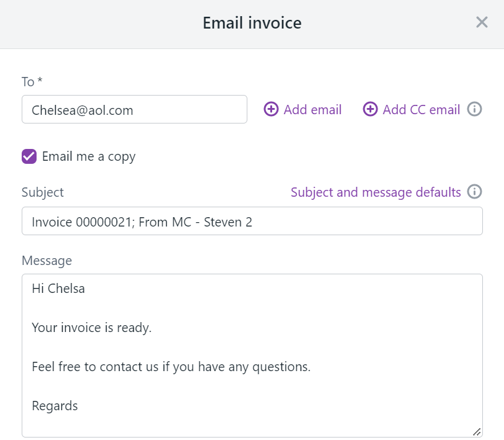
Task: Click the Add email link text
Action: pyautogui.click(x=312, y=110)
